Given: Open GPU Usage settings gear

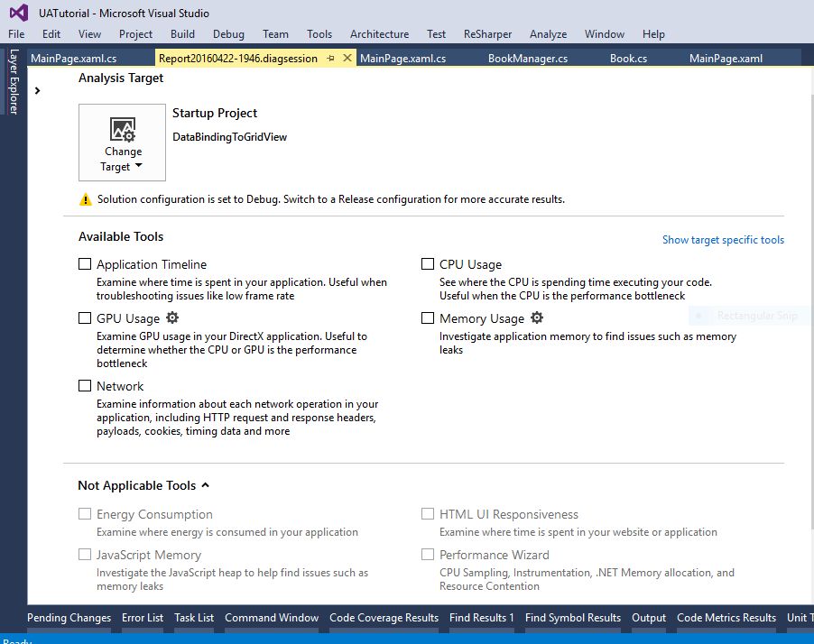Looking at the screenshot, I should pyautogui.click(x=172, y=318).
